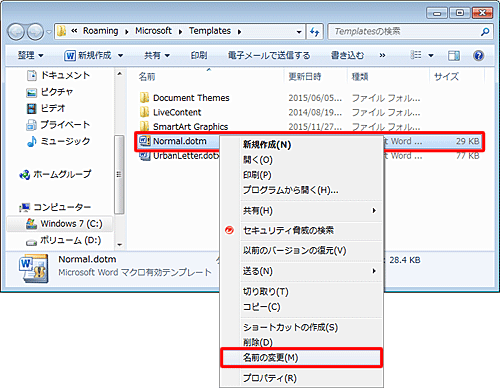Toggle the preview pane icon
The width and height of the screenshot is (500, 388).
tap(454, 56)
